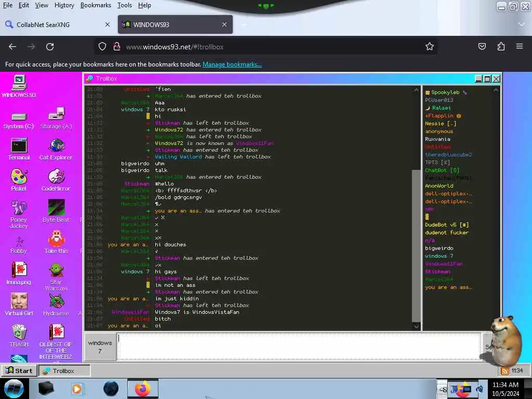
Task: Open the Take this icon
Action: point(56,242)
